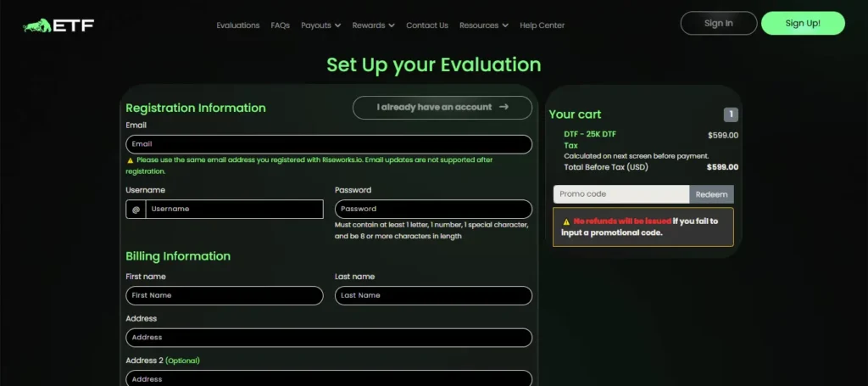Go to the FAQs page

point(280,25)
